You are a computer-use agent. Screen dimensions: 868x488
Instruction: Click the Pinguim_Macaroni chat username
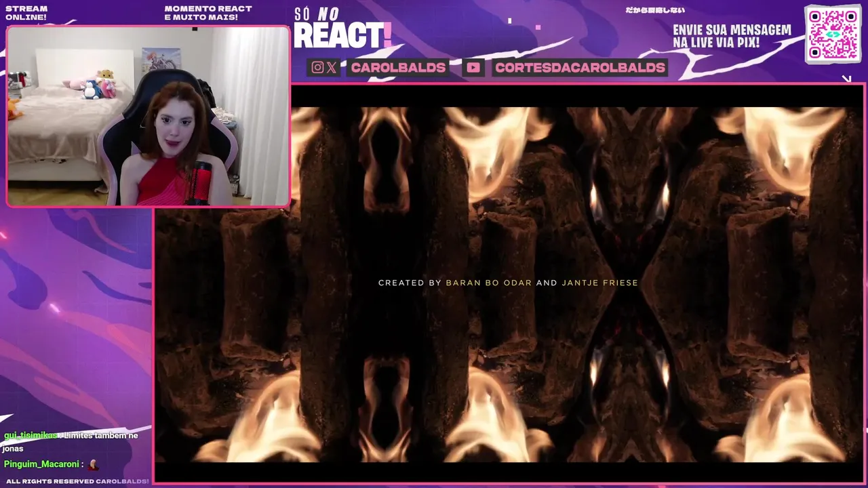[x=40, y=464]
